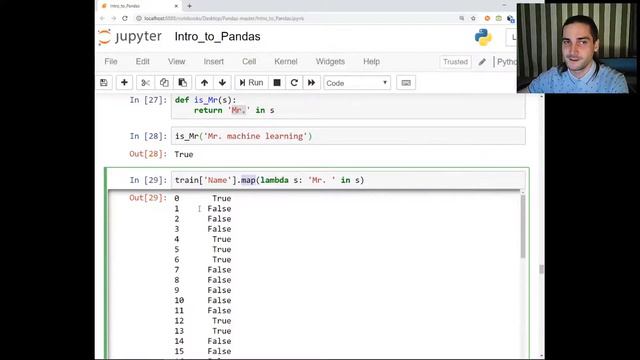Run the selected cell
Viewport: 640px width, 360px height.
tap(251, 83)
